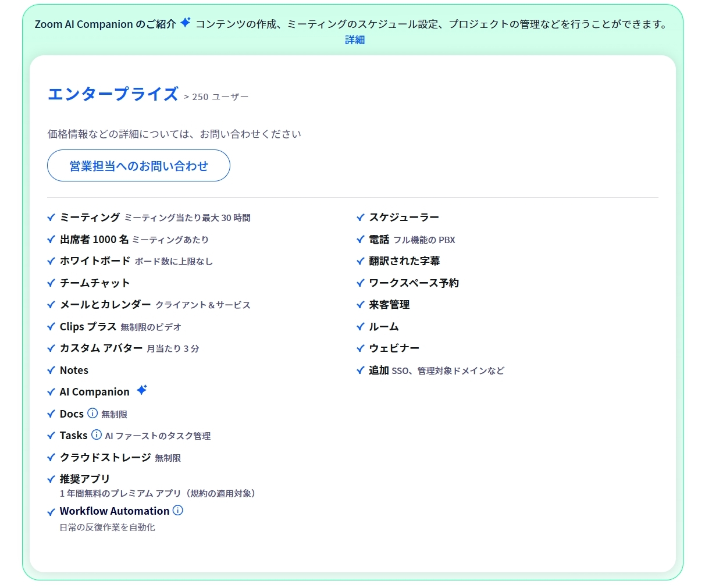Image resolution: width=705 pixels, height=588 pixels.
Task: Click the checkmark beside Notes
Action: (51, 370)
